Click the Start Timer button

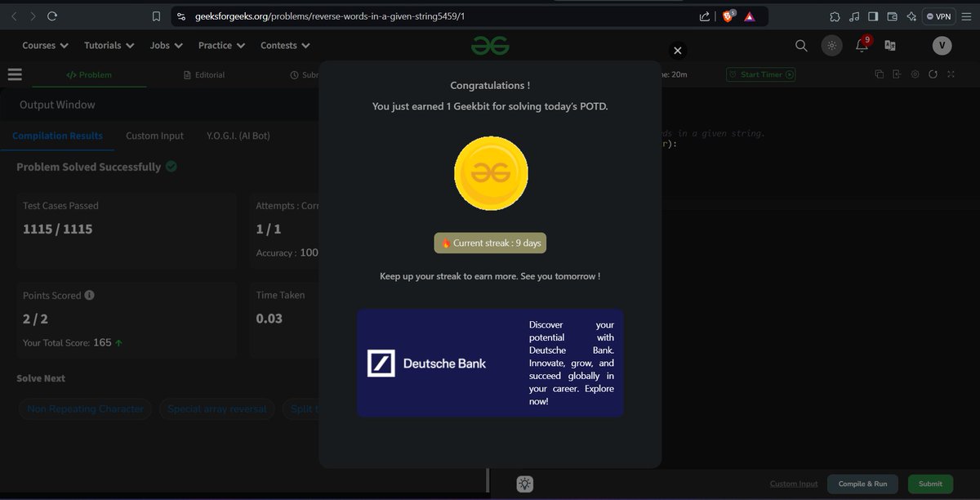[x=760, y=74]
